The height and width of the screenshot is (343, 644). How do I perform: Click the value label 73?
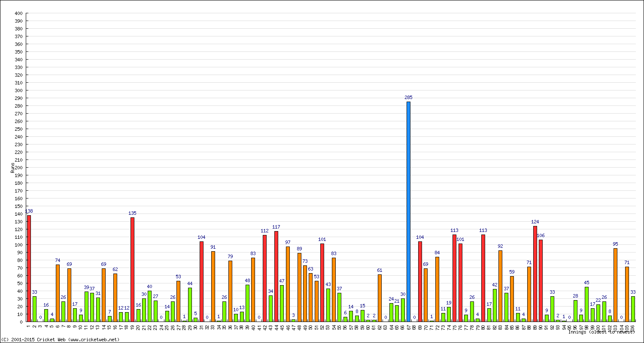[305, 261]
